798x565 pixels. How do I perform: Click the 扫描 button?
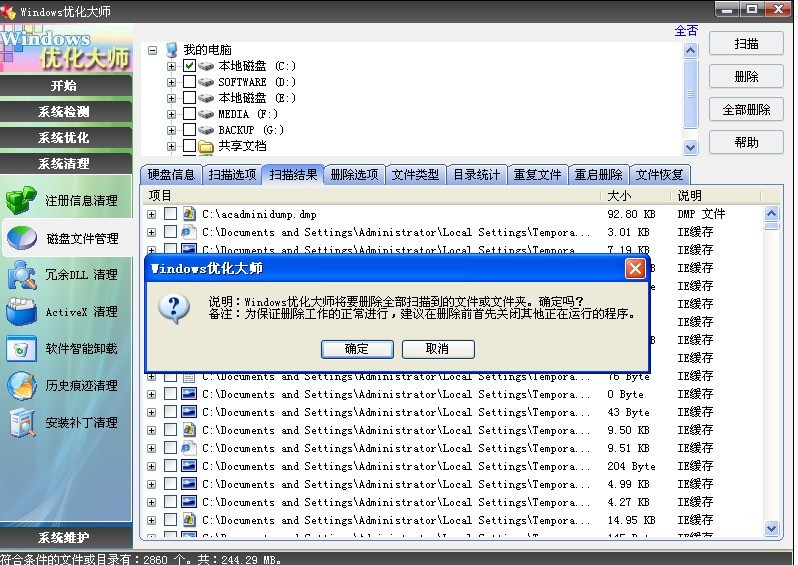click(x=746, y=44)
